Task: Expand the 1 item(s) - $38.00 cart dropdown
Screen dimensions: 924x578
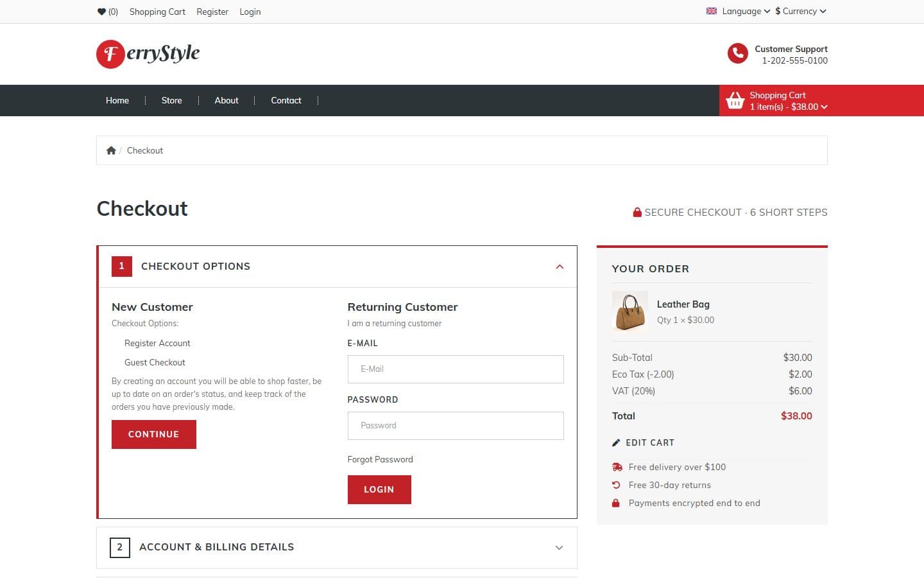Action: click(x=789, y=107)
